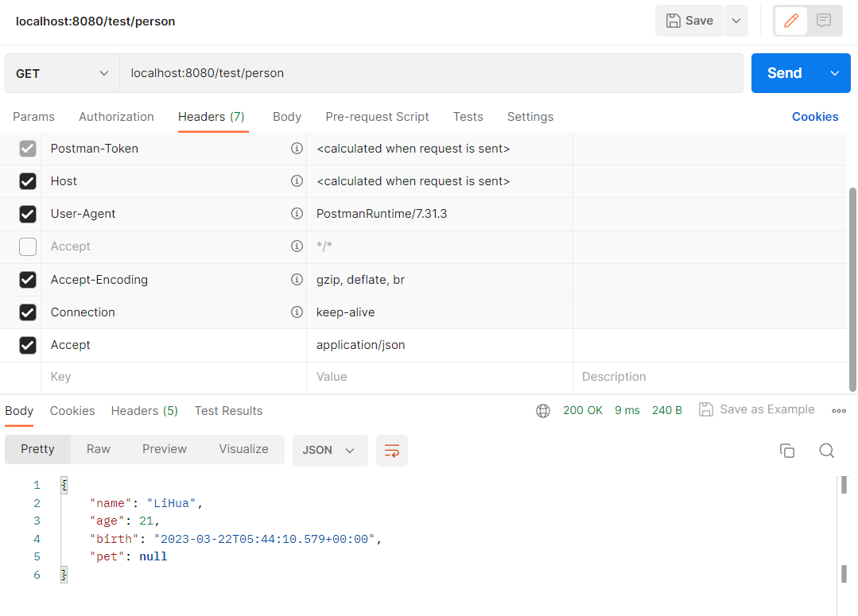Click the new header Value field
The image size is (858, 616).
pos(440,377)
